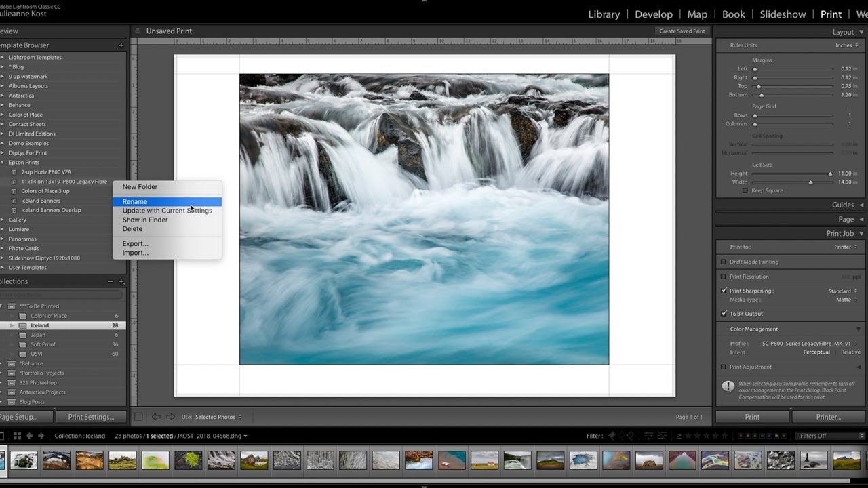
Task: Check the Keep Square option
Action: tap(745, 190)
